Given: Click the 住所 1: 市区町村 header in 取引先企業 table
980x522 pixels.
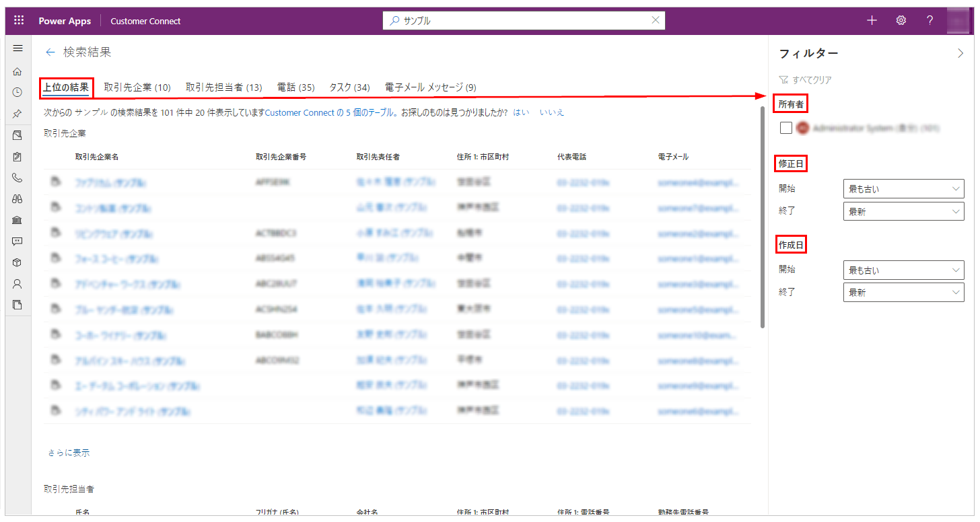Looking at the screenshot, I should 483,157.
